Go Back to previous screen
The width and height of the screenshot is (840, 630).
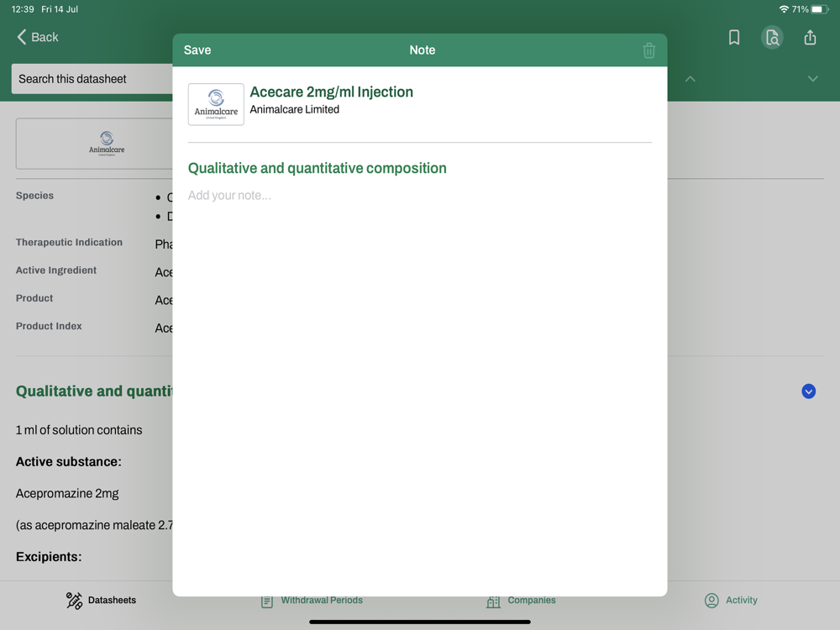38,37
